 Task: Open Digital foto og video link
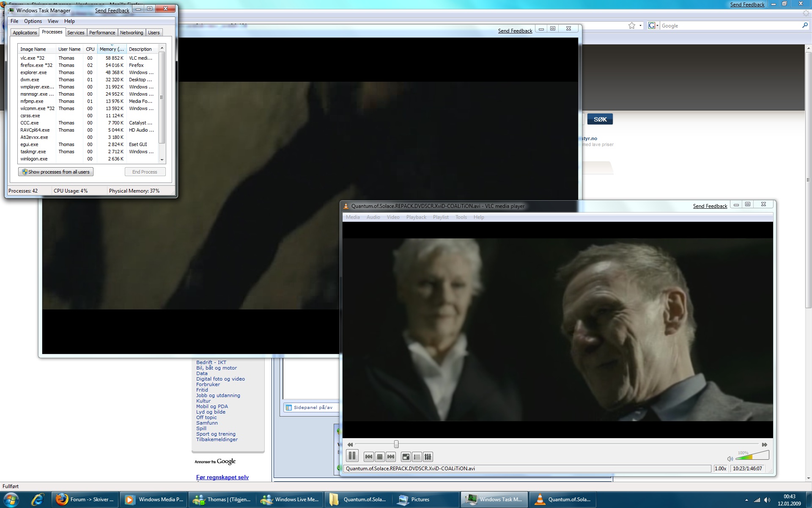(220, 379)
